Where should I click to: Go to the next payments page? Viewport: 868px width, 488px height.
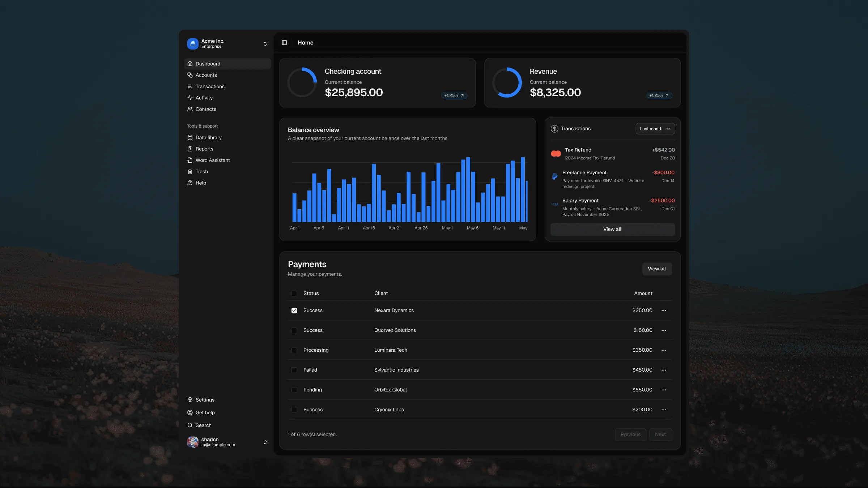click(x=660, y=434)
